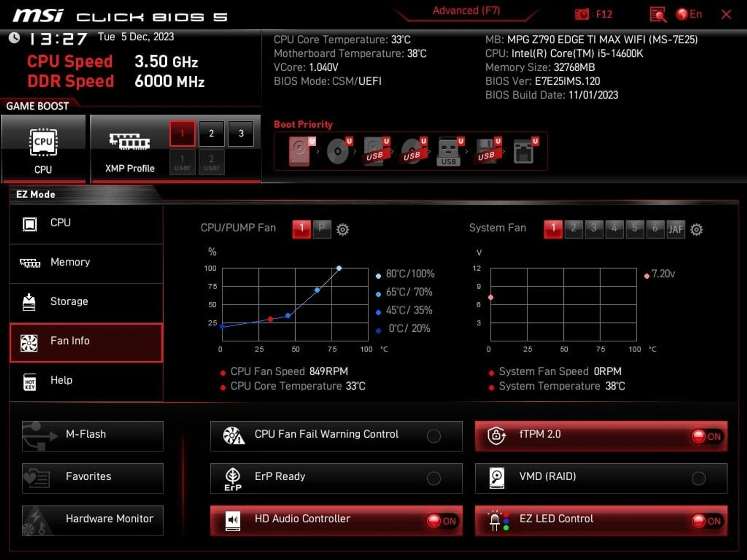Select the pump fan P tab
This screenshot has width=747, height=560.
(322, 229)
